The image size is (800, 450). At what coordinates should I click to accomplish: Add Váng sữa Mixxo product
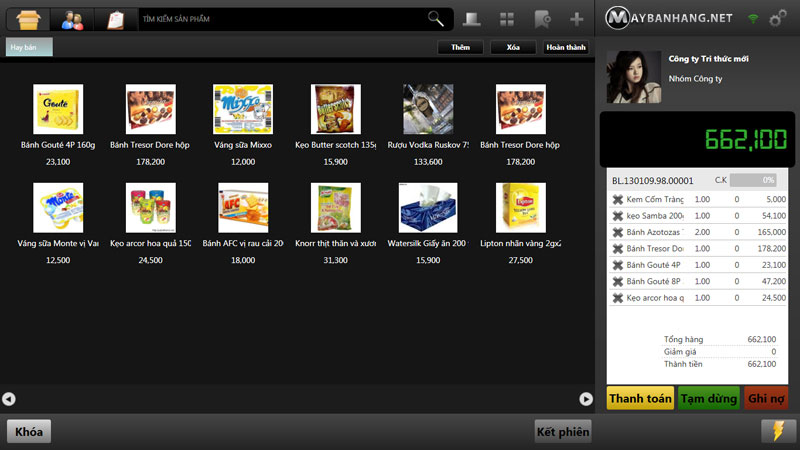click(243, 109)
